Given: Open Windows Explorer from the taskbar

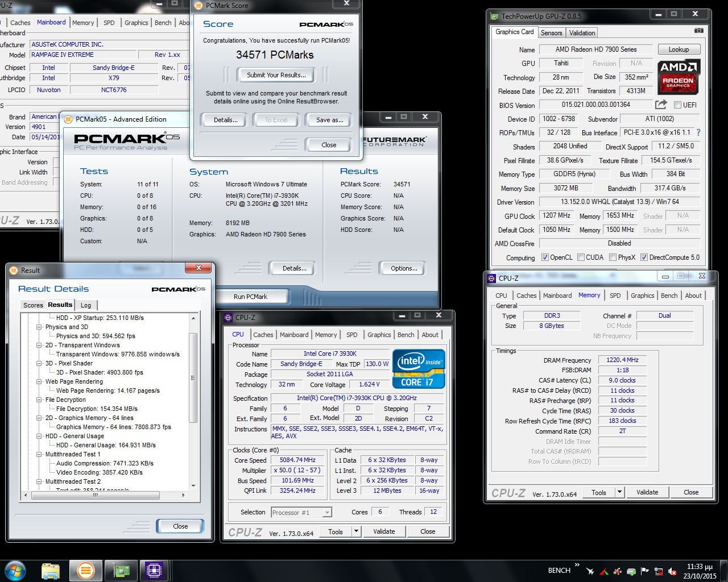Looking at the screenshot, I should [x=51, y=571].
